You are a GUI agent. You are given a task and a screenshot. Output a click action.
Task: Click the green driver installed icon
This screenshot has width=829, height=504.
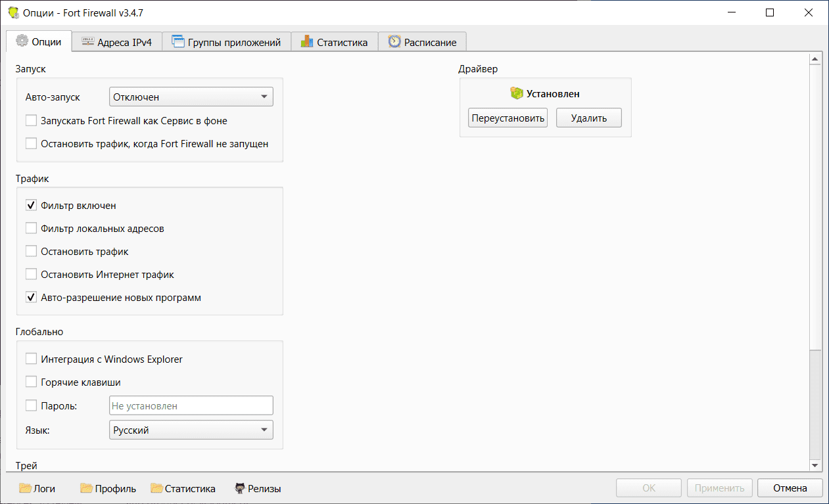(517, 93)
